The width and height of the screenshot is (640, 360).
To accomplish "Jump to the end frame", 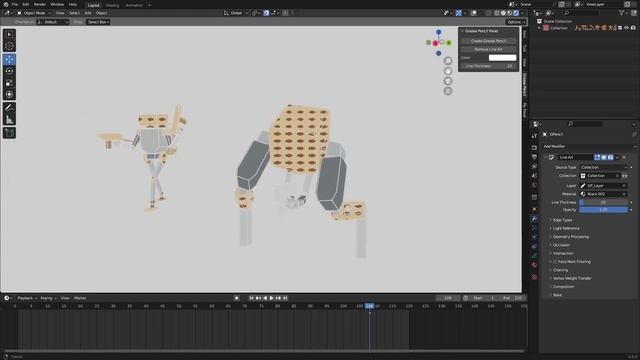I will [x=285, y=298].
